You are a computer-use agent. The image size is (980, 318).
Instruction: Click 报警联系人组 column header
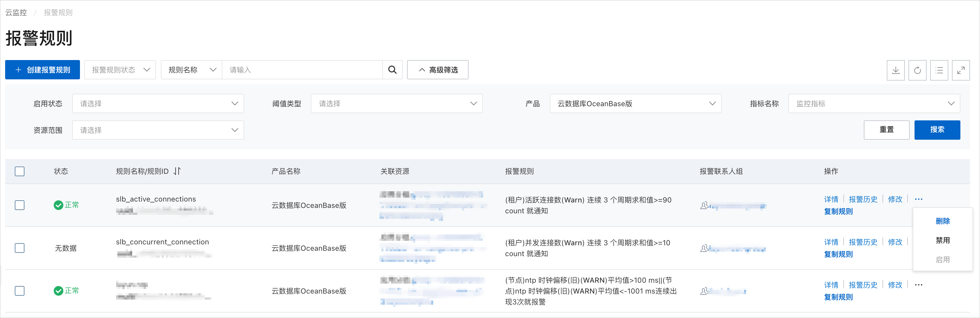(x=721, y=172)
